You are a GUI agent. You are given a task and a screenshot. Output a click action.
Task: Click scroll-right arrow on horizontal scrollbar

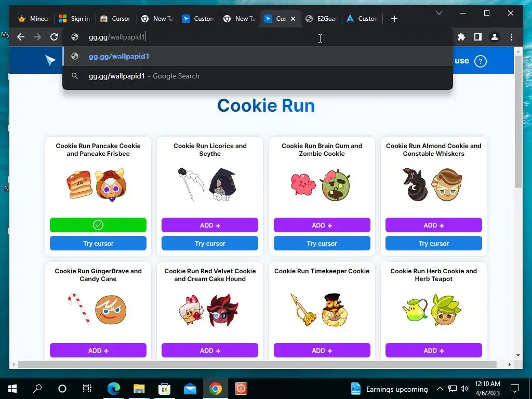point(509,364)
